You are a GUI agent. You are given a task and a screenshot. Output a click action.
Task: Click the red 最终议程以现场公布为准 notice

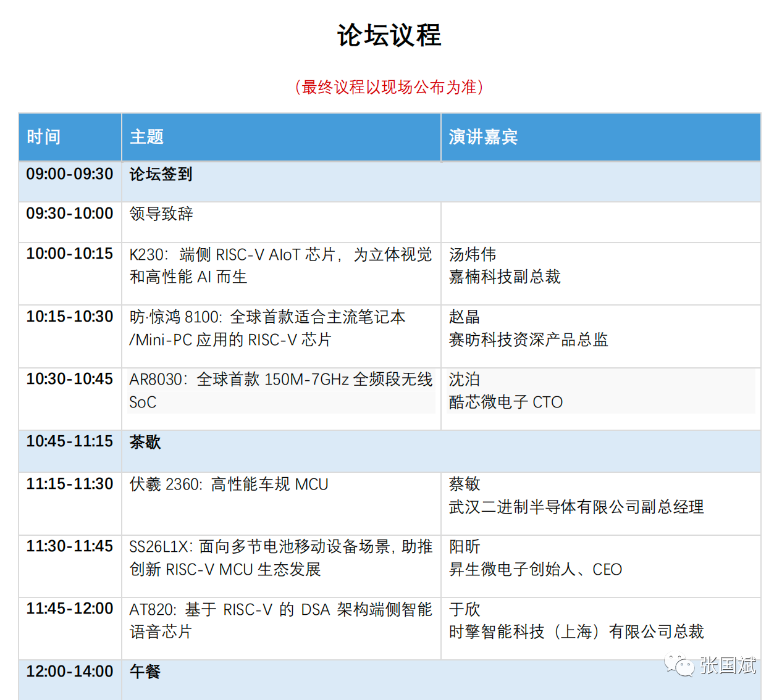[389, 87]
